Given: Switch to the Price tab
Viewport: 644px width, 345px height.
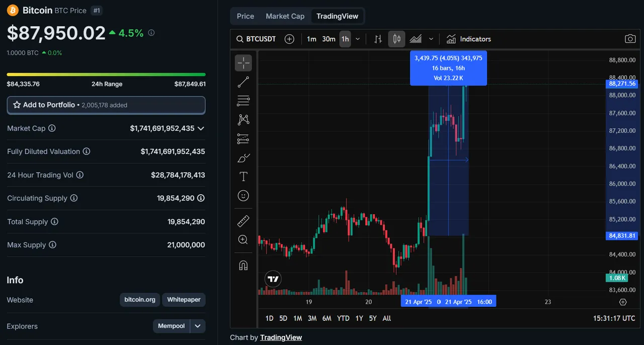Looking at the screenshot, I should point(246,16).
